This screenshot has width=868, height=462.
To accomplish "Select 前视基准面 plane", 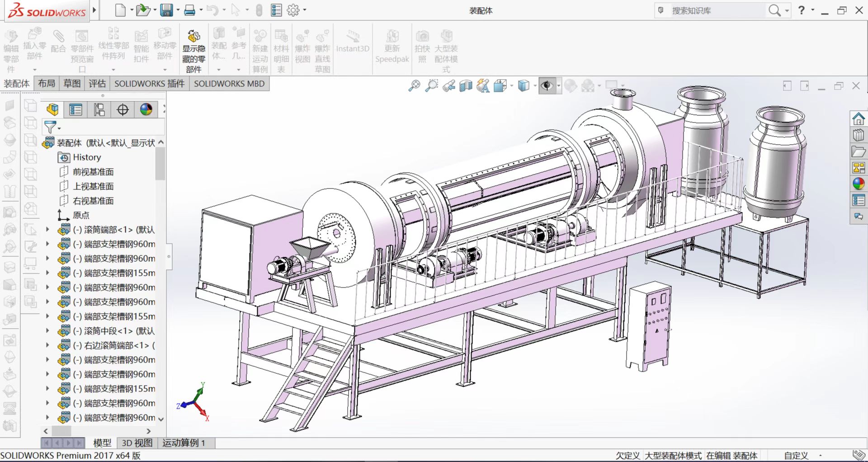I will (x=93, y=172).
